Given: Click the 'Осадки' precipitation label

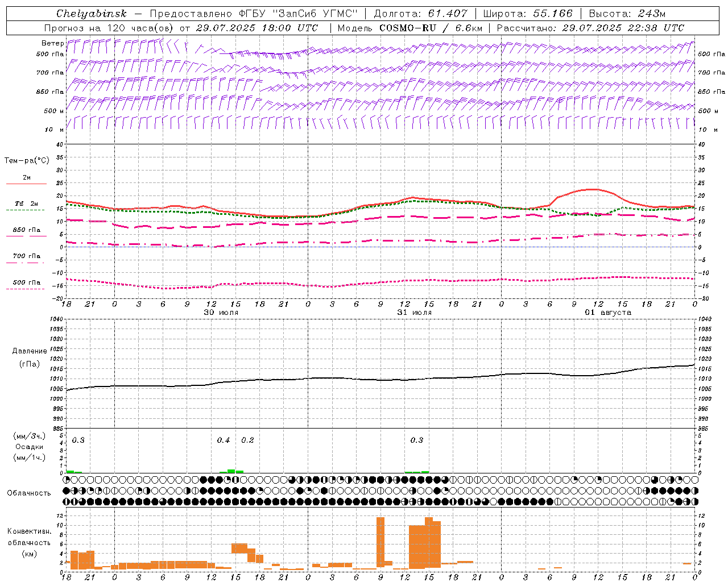Looking at the screenshot, I should click(30, 447).
